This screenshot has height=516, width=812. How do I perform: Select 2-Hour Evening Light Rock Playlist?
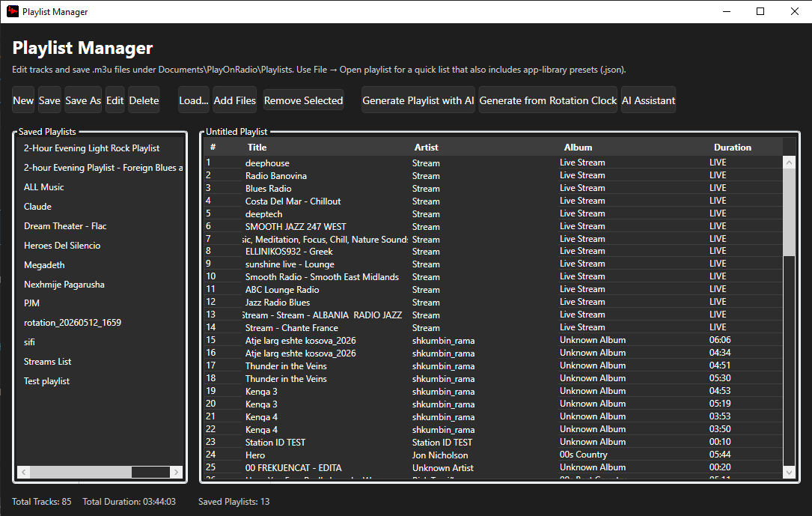[100, 148]
